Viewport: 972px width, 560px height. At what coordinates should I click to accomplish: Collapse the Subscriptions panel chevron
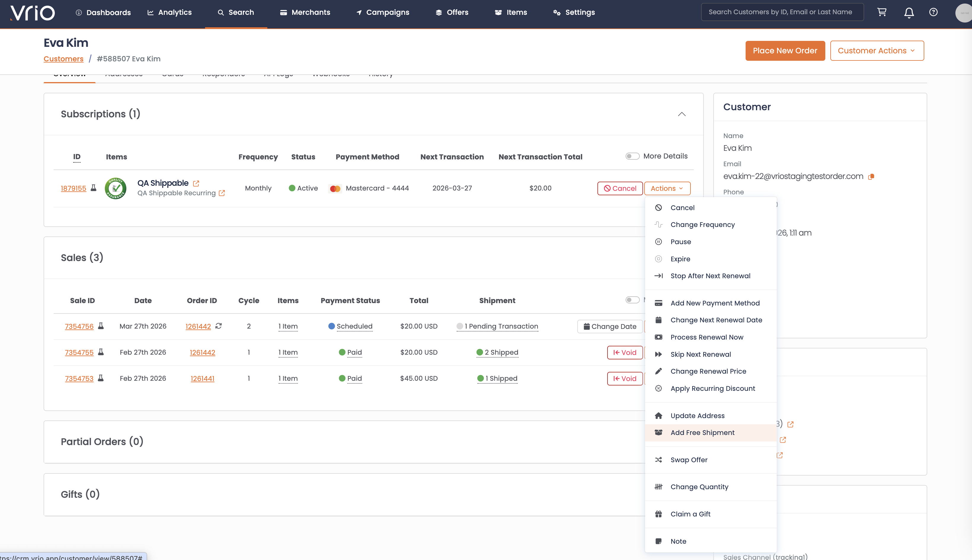tap(682, 114)
